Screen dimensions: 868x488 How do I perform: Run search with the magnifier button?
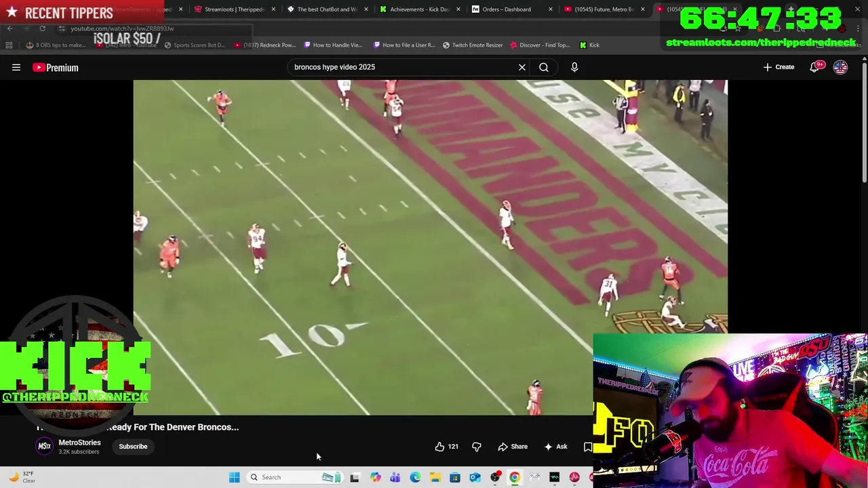544,67
